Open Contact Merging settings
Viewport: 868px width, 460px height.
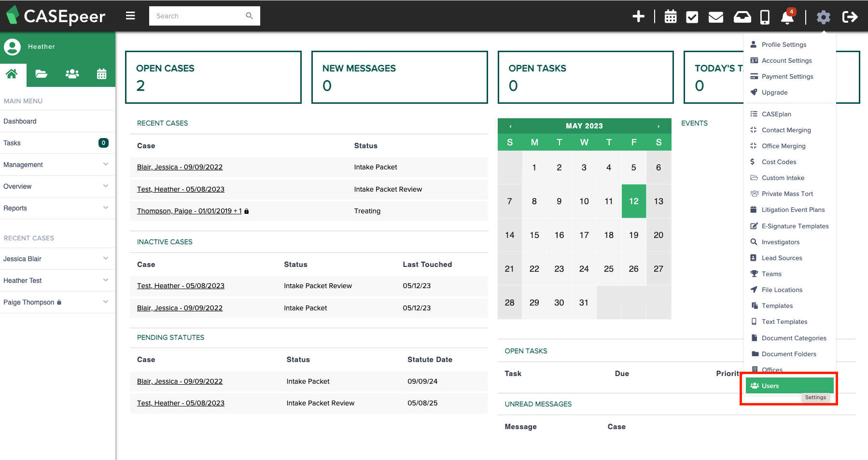[x=790, y=130]
